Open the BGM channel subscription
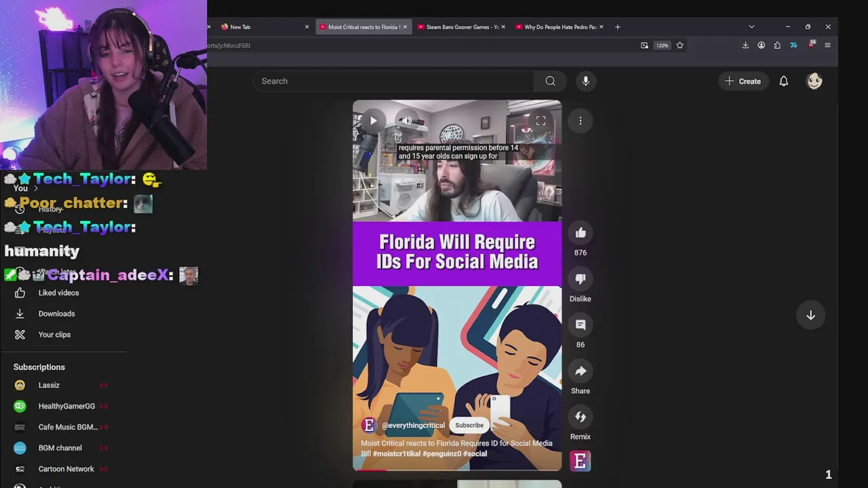 60,448
